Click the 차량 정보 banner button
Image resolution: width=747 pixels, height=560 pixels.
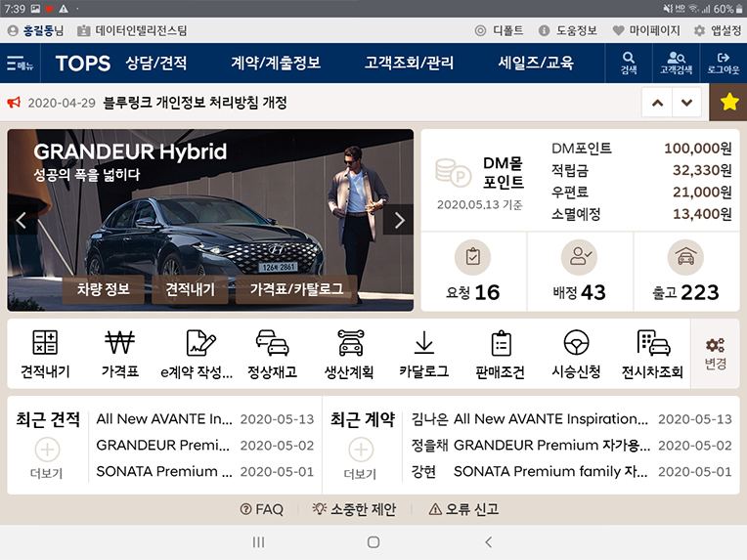(x=104, y=289)
